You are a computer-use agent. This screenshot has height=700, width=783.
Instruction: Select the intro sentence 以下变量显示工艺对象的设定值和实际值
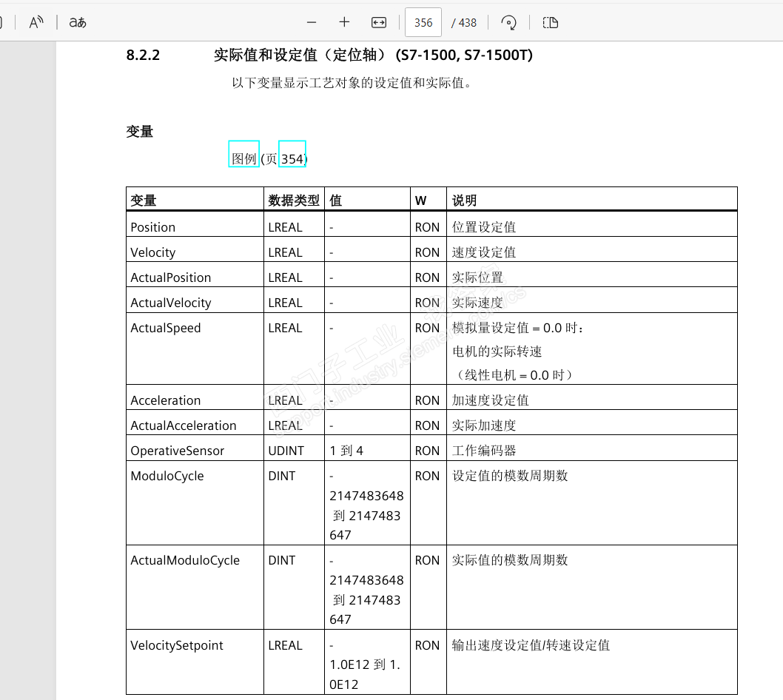tap(352, 83)
